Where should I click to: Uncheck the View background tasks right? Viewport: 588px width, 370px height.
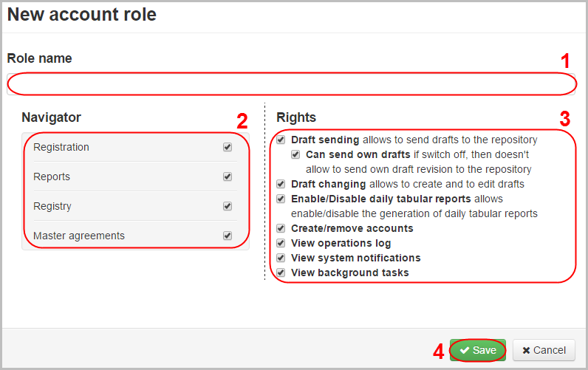click(281, 273)
